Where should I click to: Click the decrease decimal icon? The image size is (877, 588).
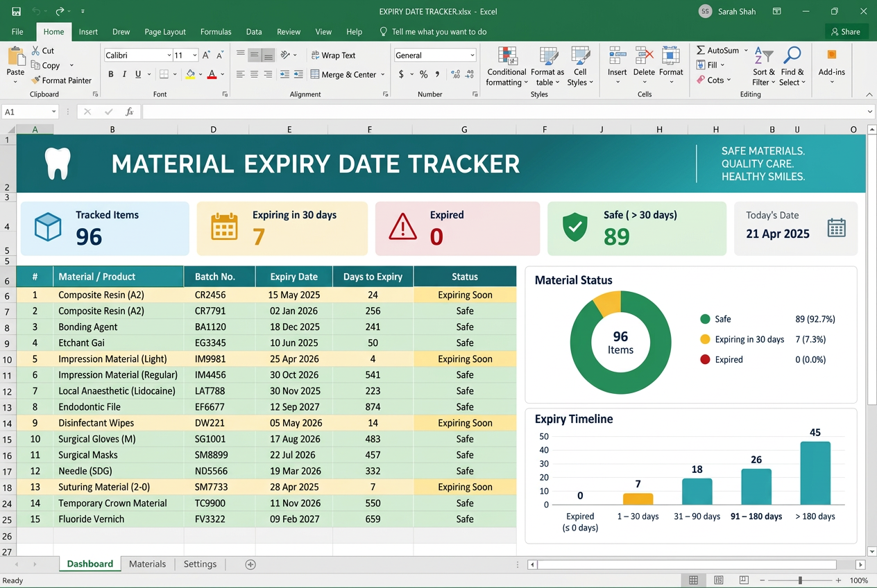coord(470,74)
